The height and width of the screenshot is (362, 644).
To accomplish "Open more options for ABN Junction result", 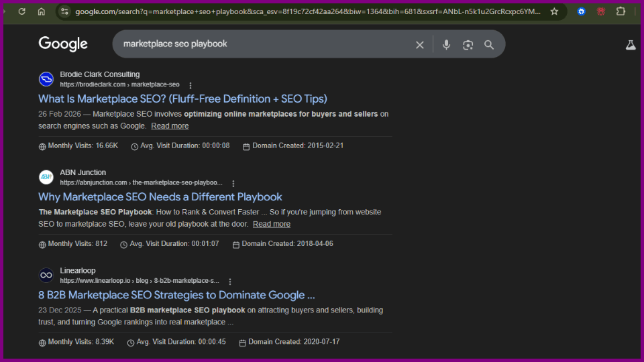I will [x=233, y=184].
